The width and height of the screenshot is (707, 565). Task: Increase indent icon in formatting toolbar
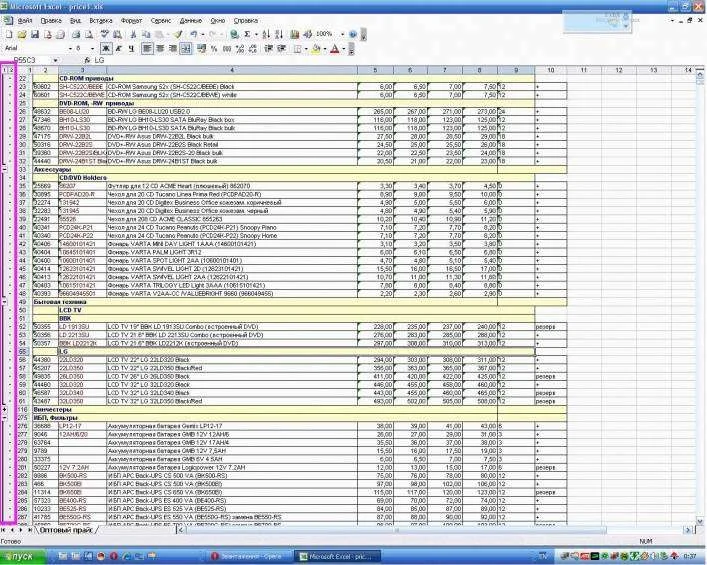(281, 48)
